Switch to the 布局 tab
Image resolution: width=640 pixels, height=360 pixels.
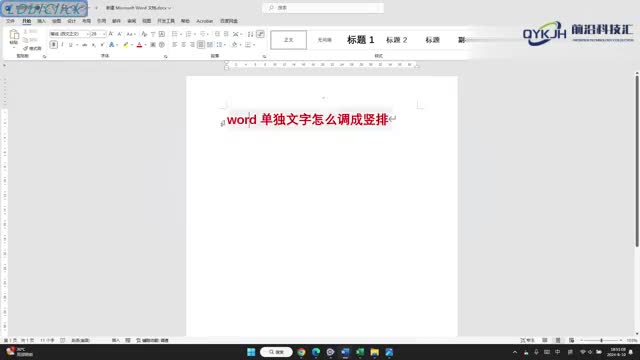pos(87,21)
